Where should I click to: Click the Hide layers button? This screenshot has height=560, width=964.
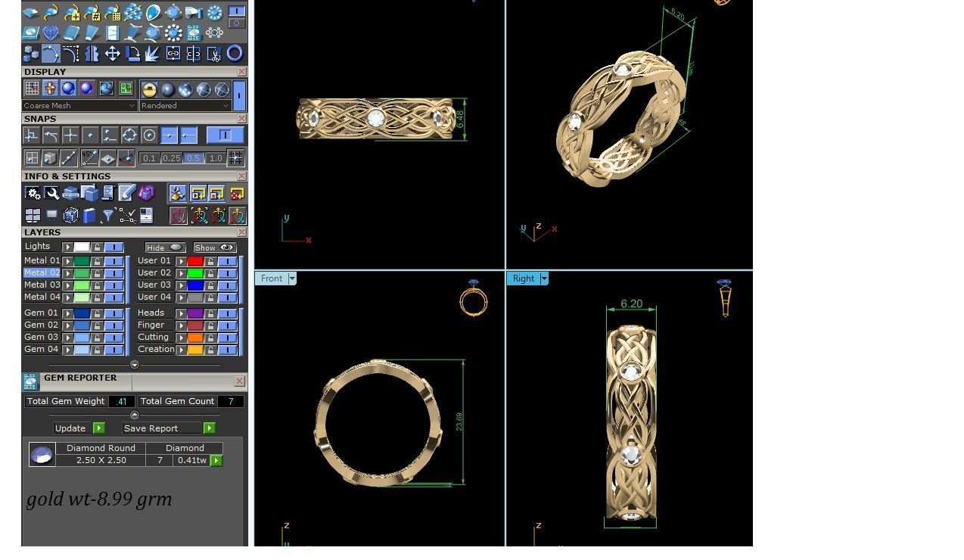point(165,247)
